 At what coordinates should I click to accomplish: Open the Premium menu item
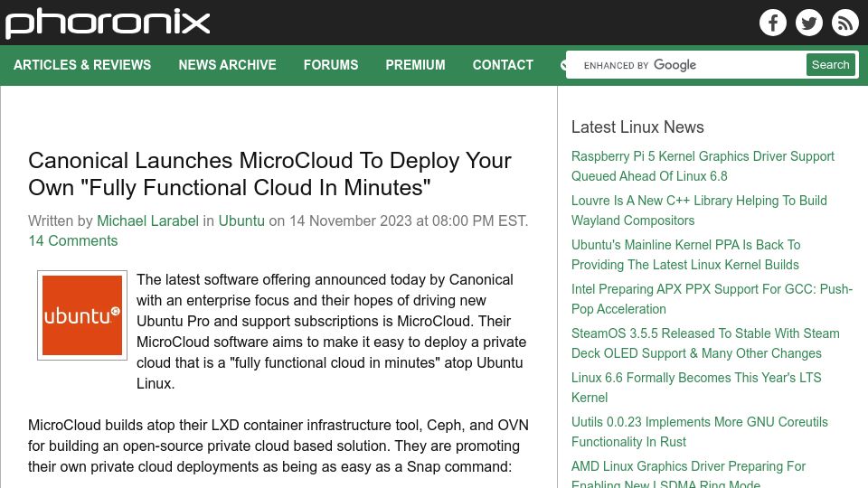(x=415, y=65)
